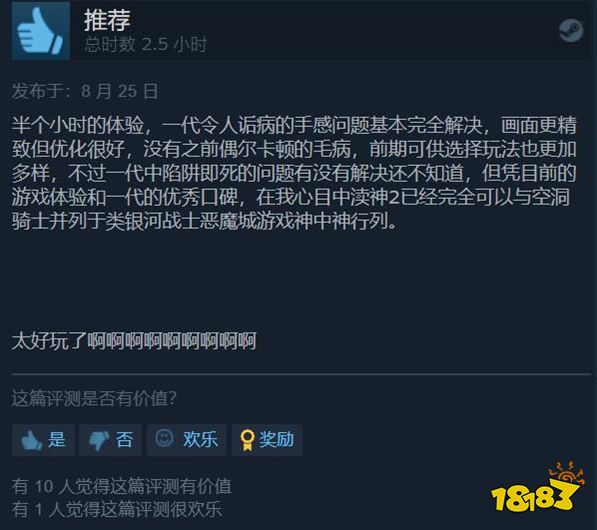Click the 发布于: 8 月 25 日 date

click(x=85, y=91)
